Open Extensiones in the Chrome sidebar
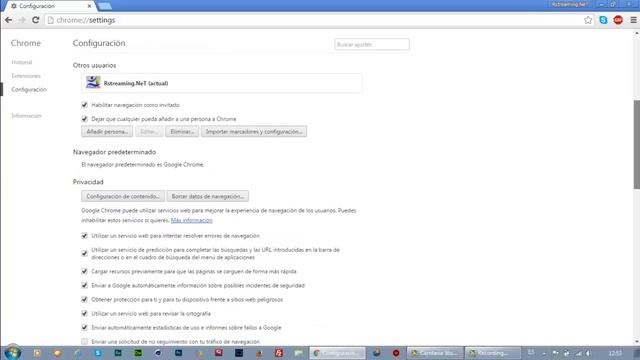 pyautogui.click(x=26, y=76)
